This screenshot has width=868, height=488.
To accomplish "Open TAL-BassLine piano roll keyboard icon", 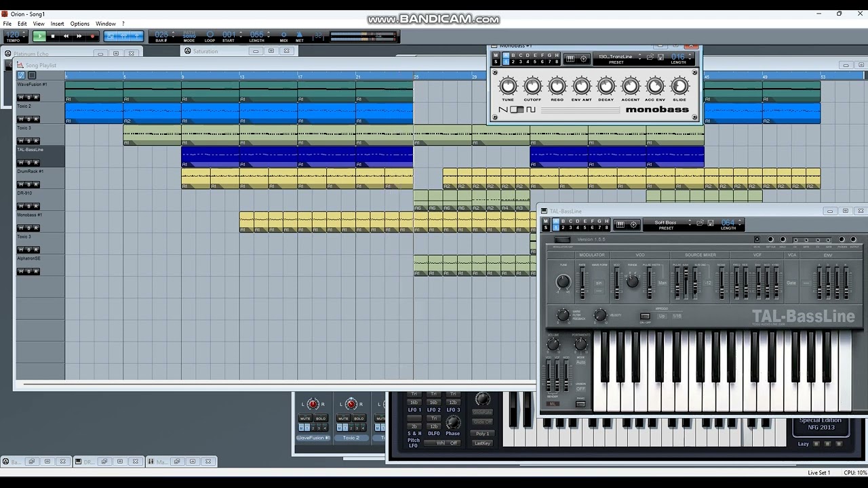I will tap(620, 224).
